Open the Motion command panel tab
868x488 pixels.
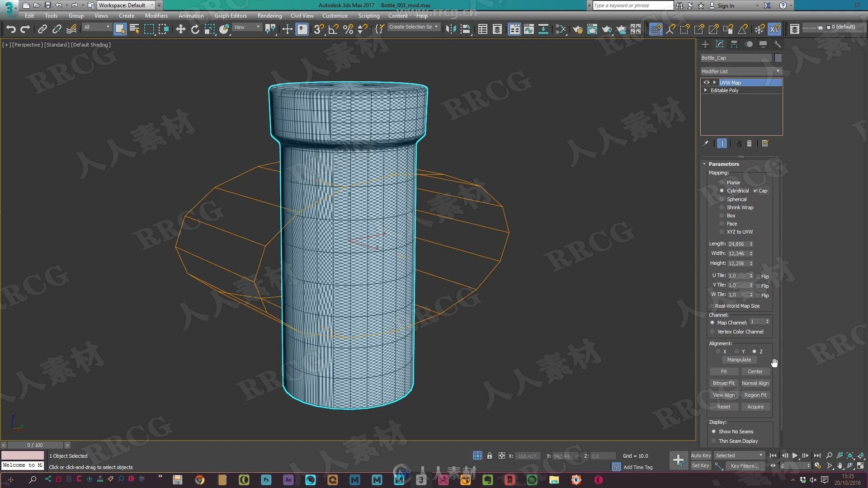point(749,44)
